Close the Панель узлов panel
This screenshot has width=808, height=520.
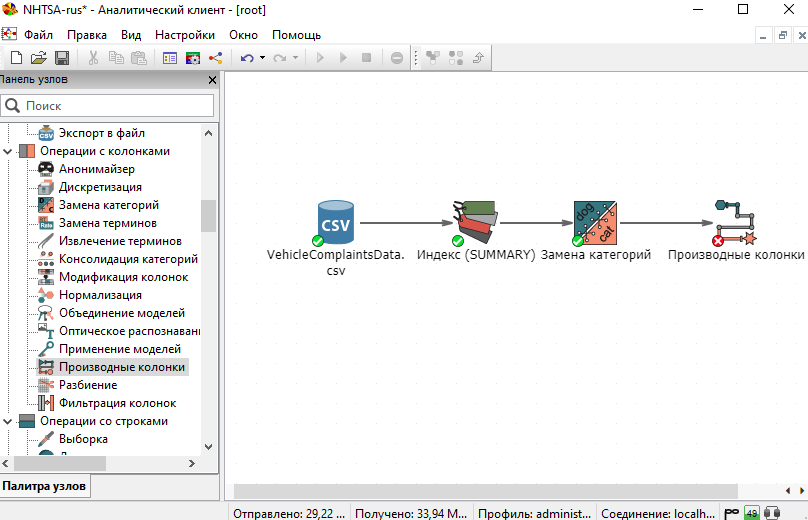211,80
